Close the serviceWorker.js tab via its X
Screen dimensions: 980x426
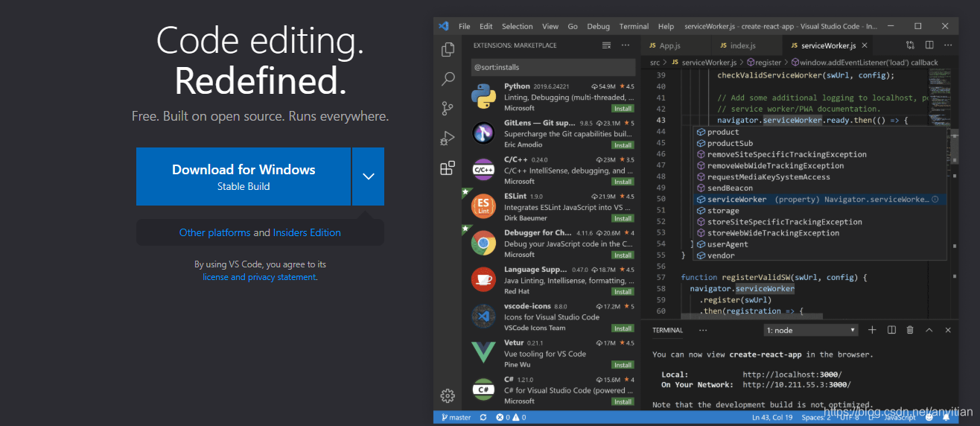(x=865, y=45)
